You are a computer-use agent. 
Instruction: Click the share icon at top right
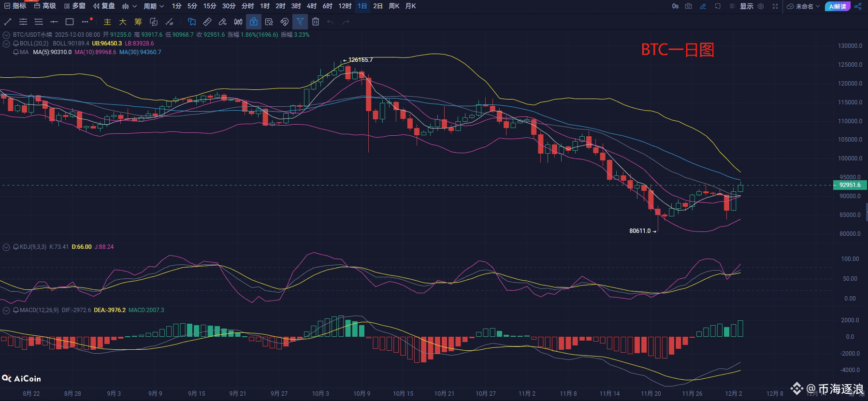pos(858,6)
